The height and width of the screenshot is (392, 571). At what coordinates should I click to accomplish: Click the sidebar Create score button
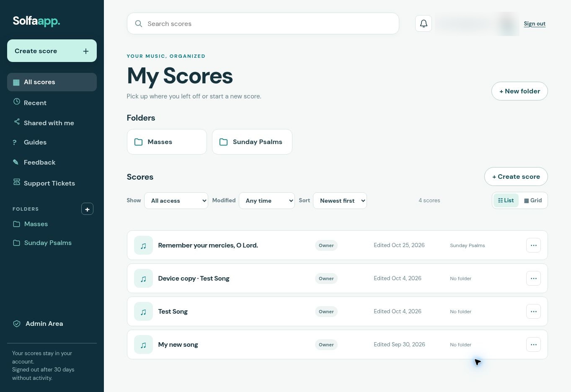pos(52,51)
